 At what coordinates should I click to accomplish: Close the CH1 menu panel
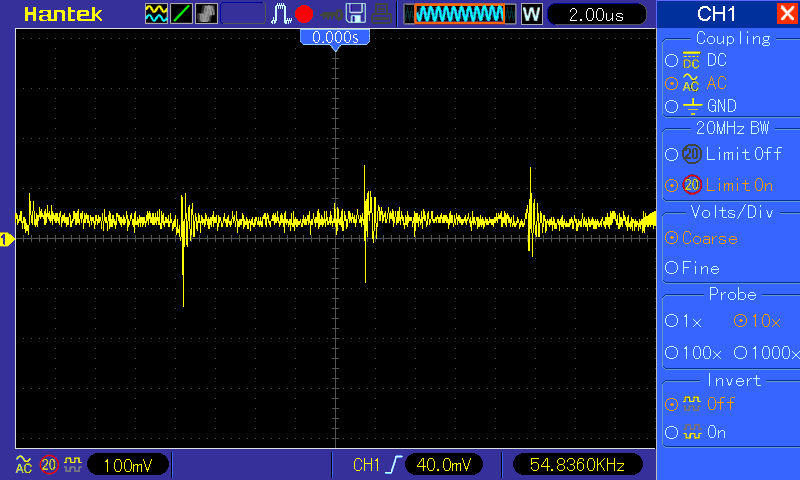(x=787, y=13)
